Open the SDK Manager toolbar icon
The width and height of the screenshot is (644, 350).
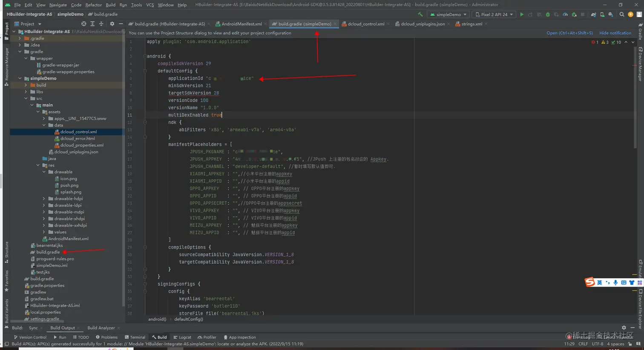coord(611,14)
